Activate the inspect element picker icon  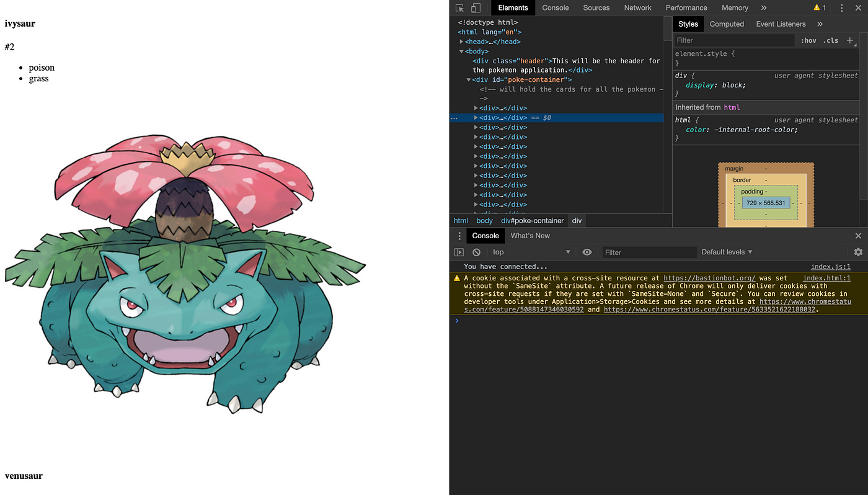(x=460, y=8)
